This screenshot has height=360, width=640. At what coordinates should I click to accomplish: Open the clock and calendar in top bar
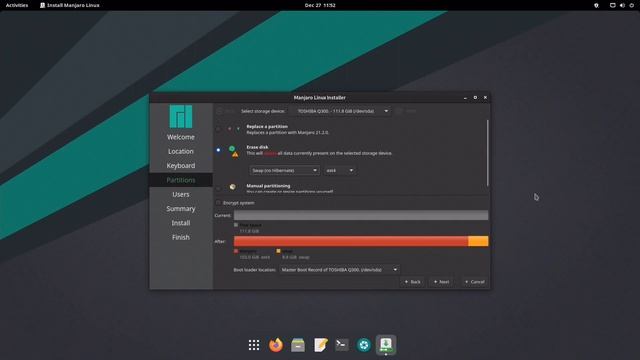(x=320, y=5)
